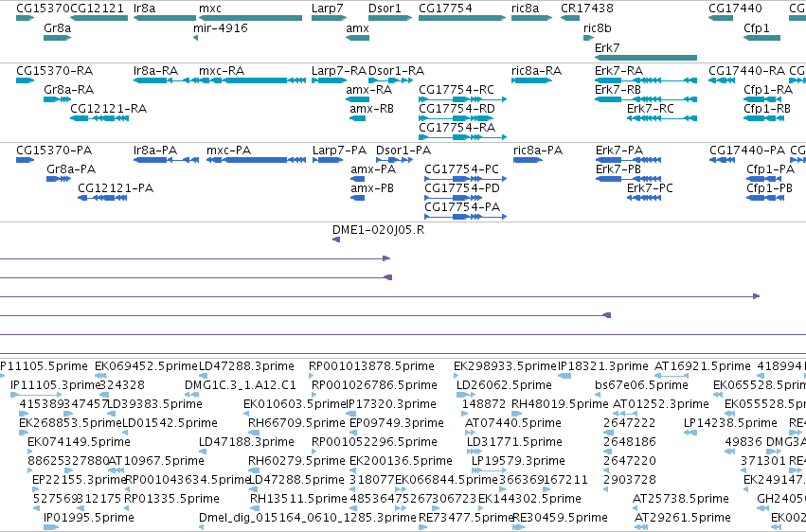Click protein label Cfp1-PB
Viewport: 806px width, 532px height.
(x=769, y=188)
